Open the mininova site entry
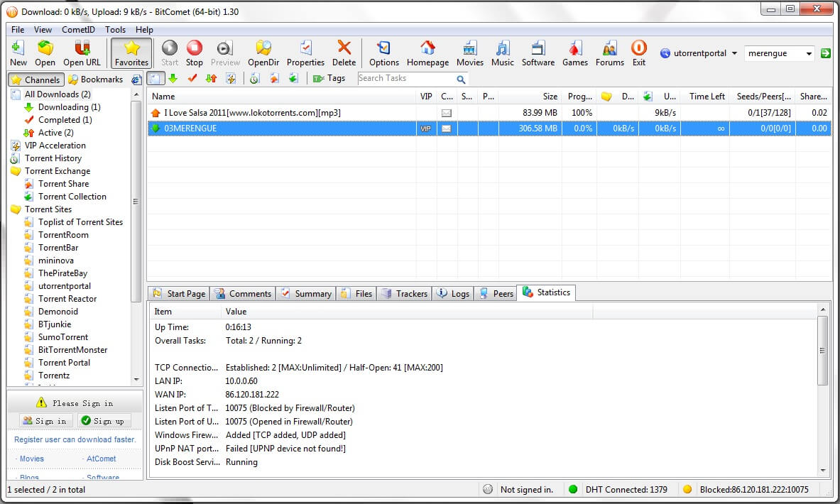The width and height of the screenshot is (840, 504). [x=55, y=261]
